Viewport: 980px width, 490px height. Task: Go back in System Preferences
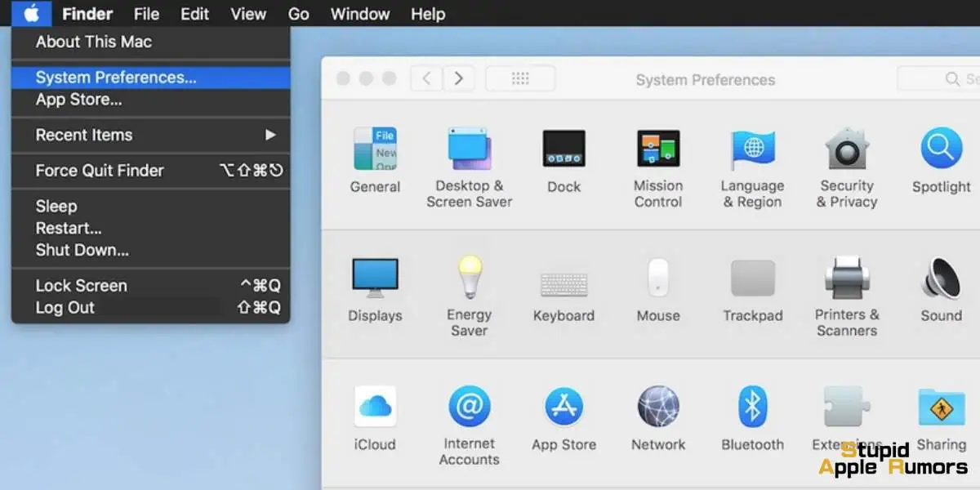[425, 78]
